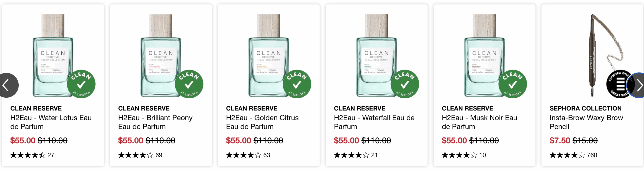Open H2Eau Musk Noir Eau de Parfum link
This screenshot has width=644, height=170.
(479, 122)
